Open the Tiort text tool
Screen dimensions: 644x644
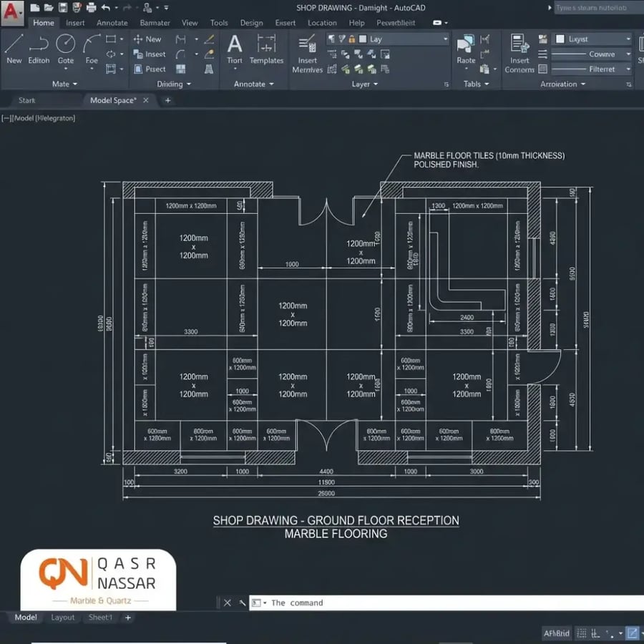coord(235,49)
